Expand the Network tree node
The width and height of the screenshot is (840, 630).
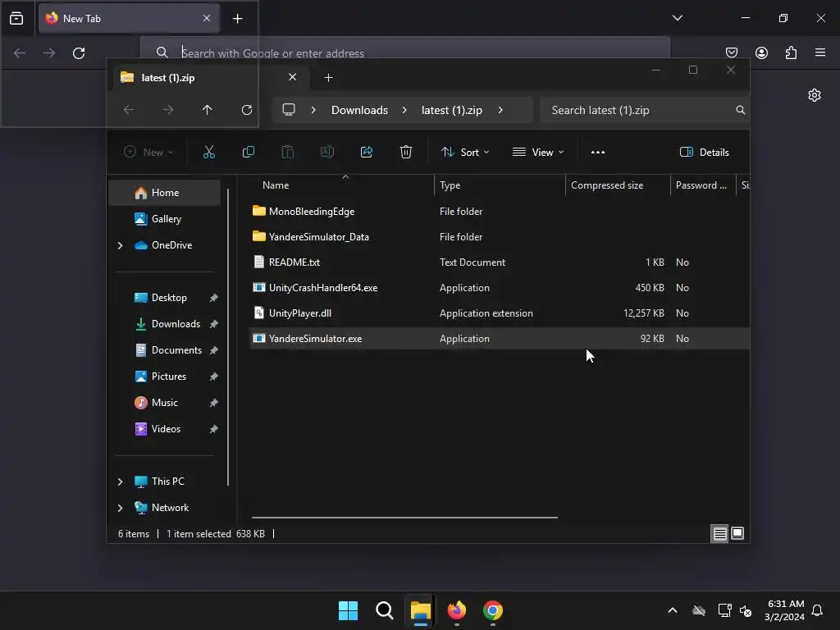click(x=120, y=508)
